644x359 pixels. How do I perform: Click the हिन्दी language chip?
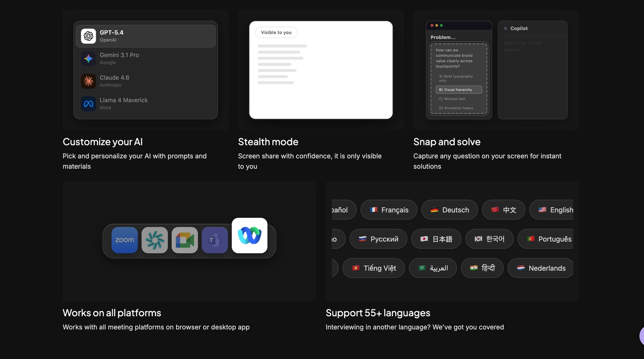pos(482,268)
